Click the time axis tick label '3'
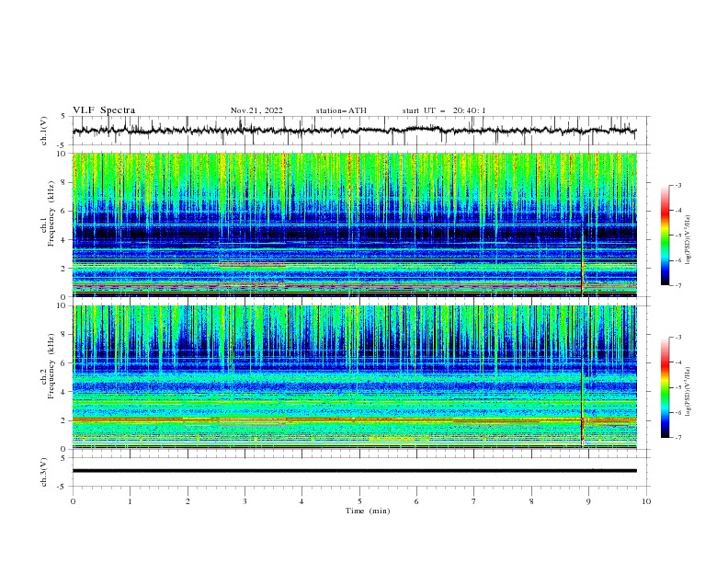Screen dimensions: 728x563 (245, 501)
